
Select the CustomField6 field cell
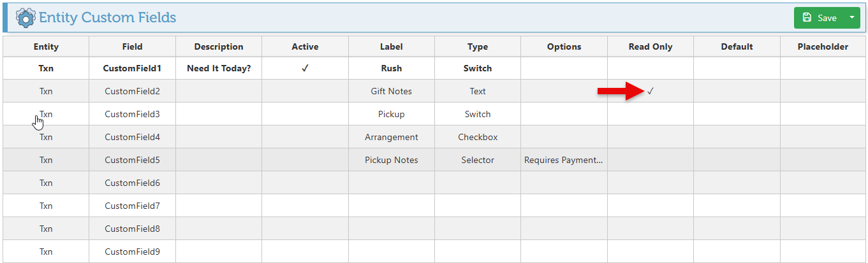pyautogui.click(x=132, y=183)
